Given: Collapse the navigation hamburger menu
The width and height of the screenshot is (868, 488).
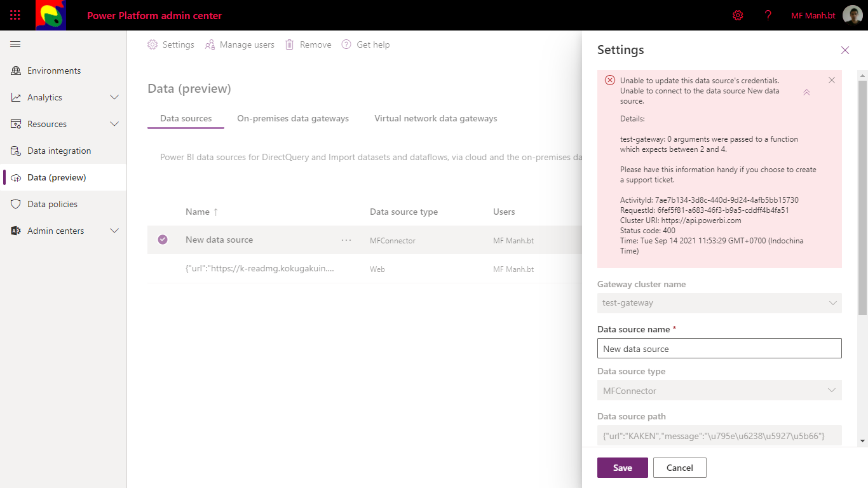Looking at the screenshot, I should 15,44.
